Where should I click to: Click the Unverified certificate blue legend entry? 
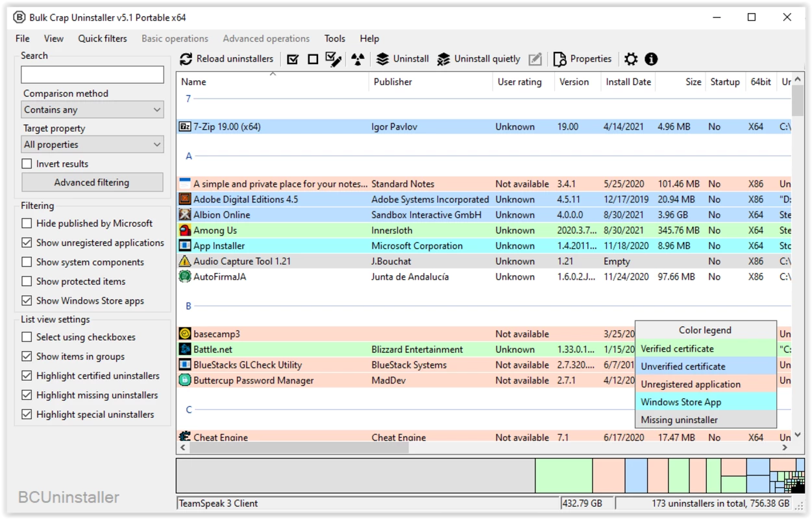pos(706,367)
